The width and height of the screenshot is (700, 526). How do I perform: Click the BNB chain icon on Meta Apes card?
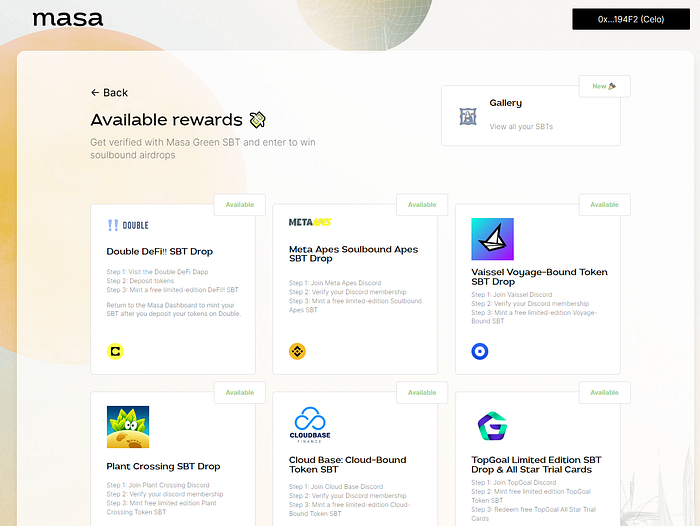[297, 351]
